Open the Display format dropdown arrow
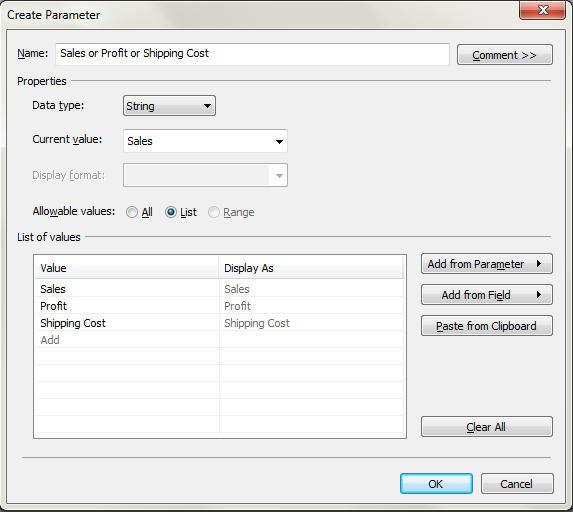573x512 pixels. coord(279,175)
